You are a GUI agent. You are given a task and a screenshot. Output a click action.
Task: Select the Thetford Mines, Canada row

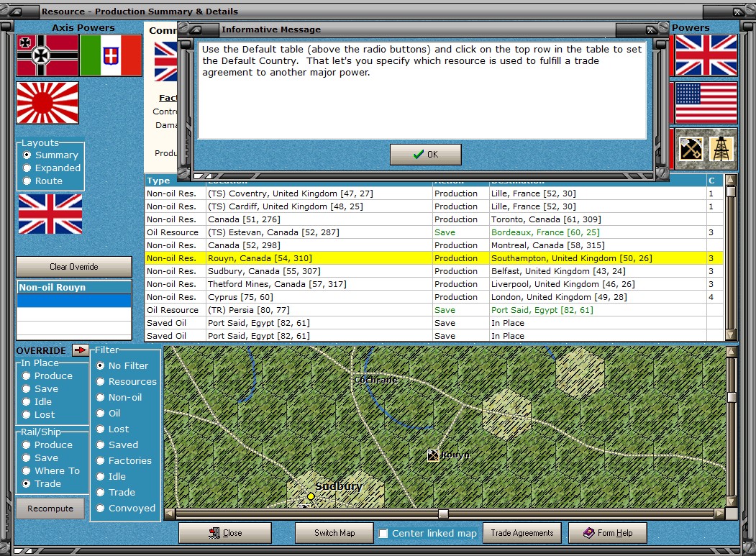pyautogui.click(x=434, y=285)
